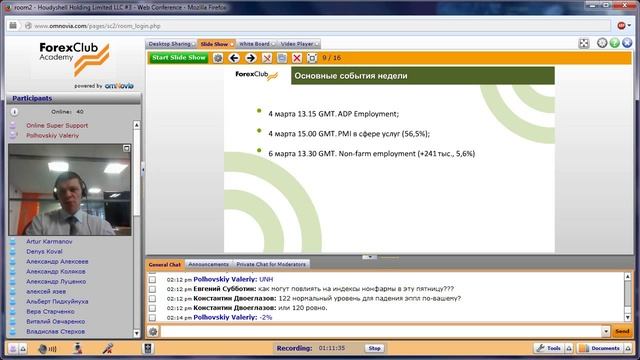Click the red X delete slide icon
This screenshot has height=360, width=640.
point(297,58)
